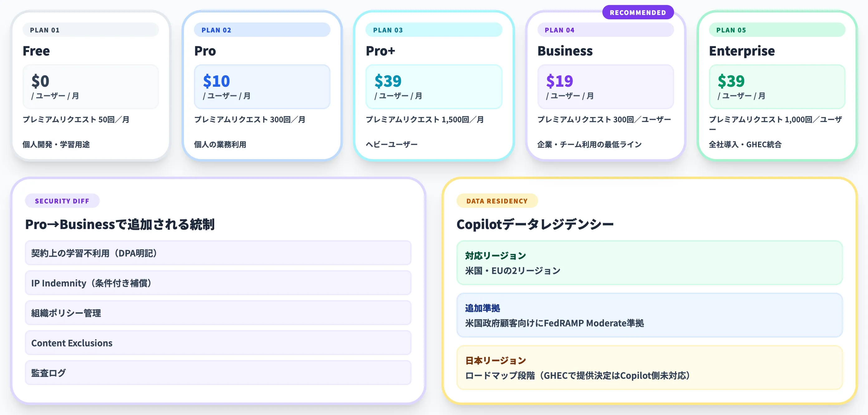Click the Content Exclusions row
This screenshot has height=415, width=868.
[x=218, y=343]
